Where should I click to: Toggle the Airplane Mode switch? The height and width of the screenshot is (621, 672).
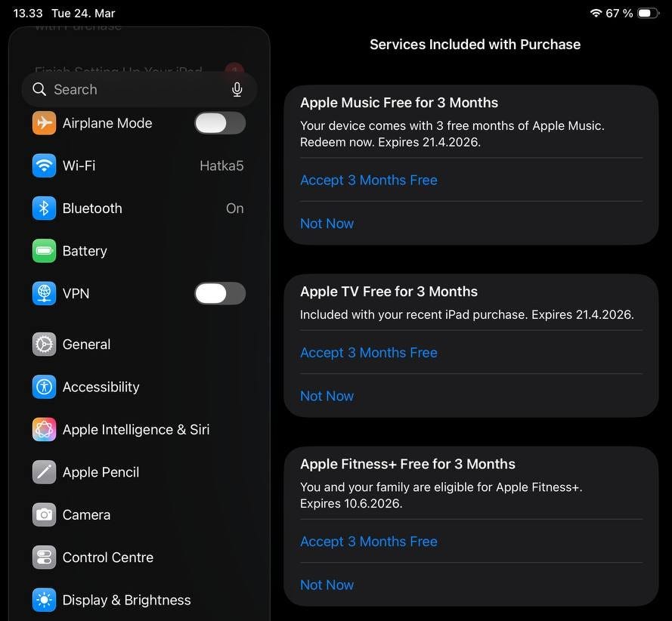point(220,123)
